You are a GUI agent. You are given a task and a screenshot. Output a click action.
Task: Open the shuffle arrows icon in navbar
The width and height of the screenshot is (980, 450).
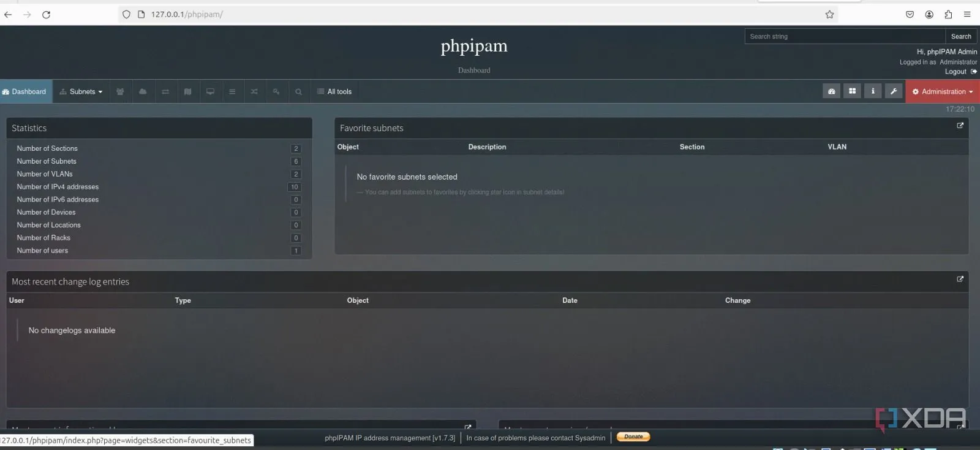tap(254, 92)
